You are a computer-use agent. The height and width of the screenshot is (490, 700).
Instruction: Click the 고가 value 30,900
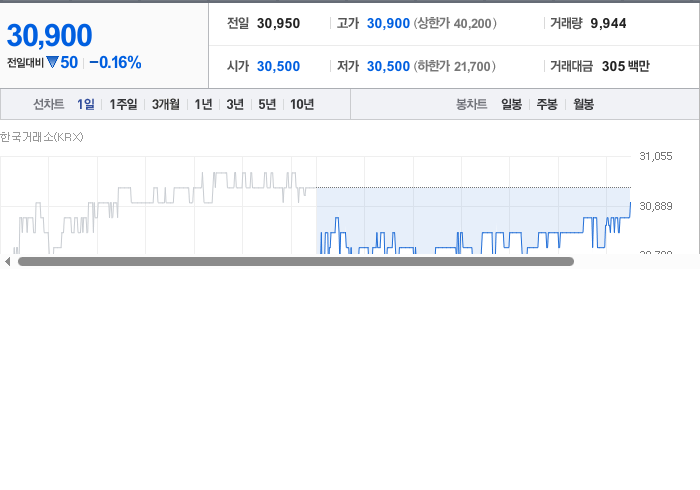(x=388, y=23)
